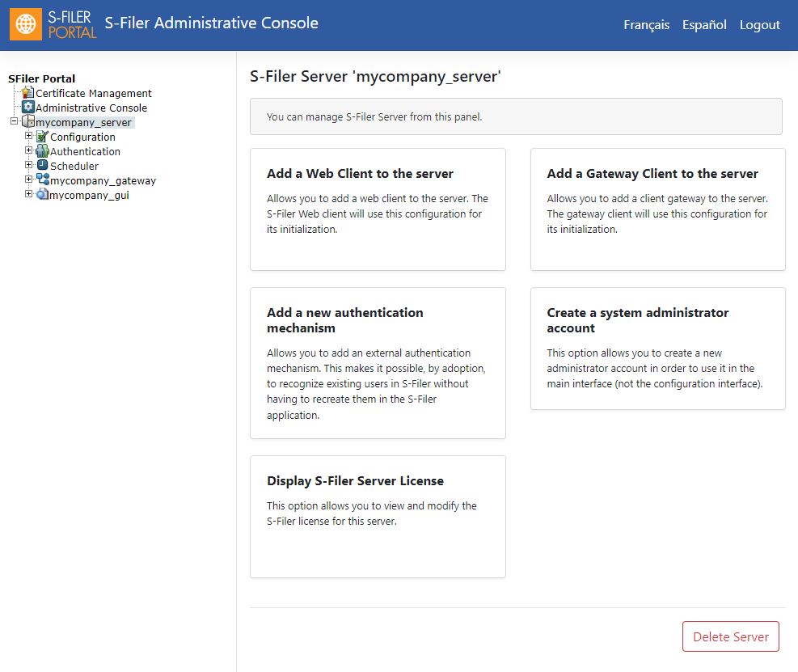Viewport: 798px width, 672px height.
Task: Collapse the mycompany_server tree node
Action: [15, 121]
